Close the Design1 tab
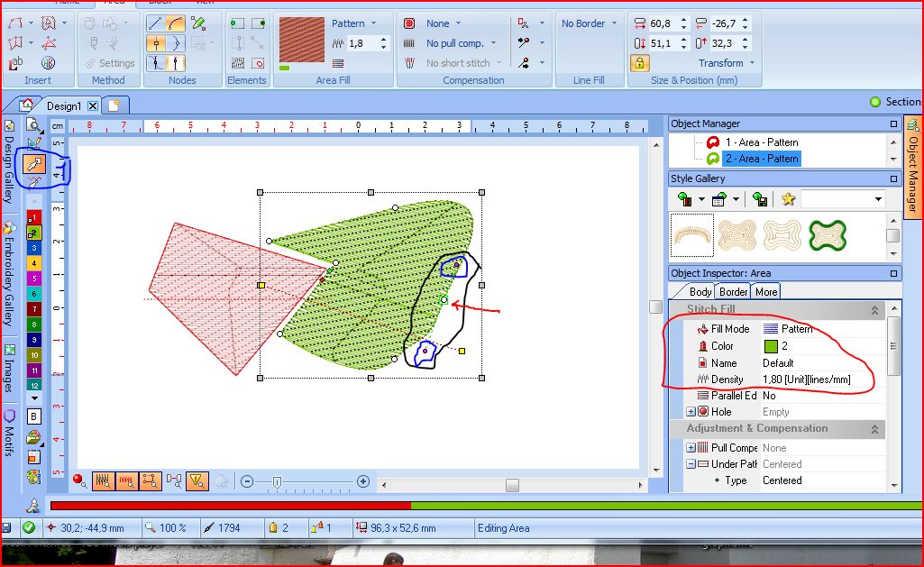Screen dimensions: 924x567 pyautogui.click(x=93, y=106)
